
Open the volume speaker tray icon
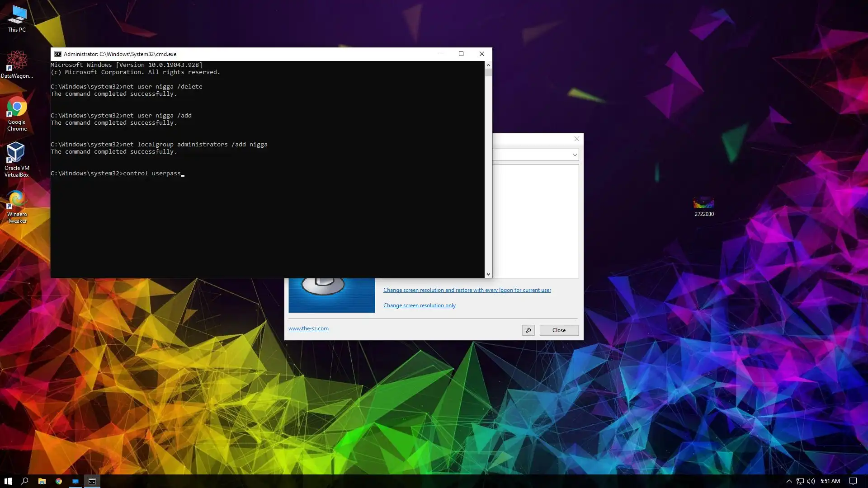[x=811, y=481]
